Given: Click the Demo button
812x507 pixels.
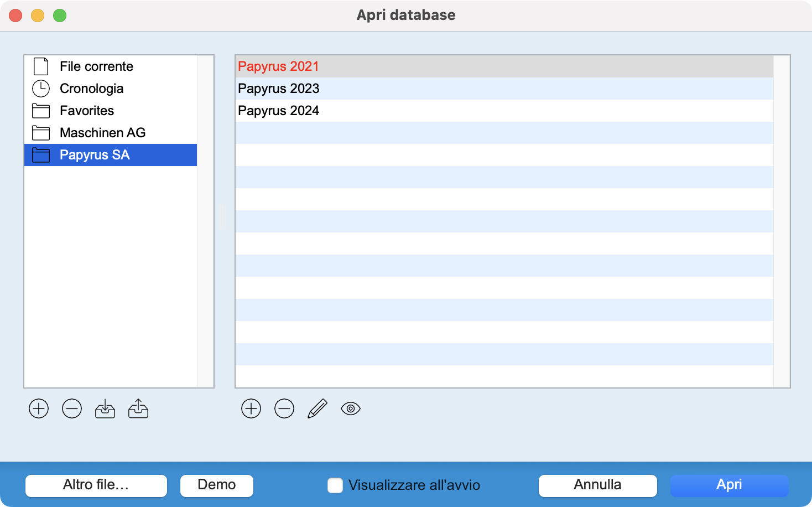Looking at the screenshot, I should 217,485.
